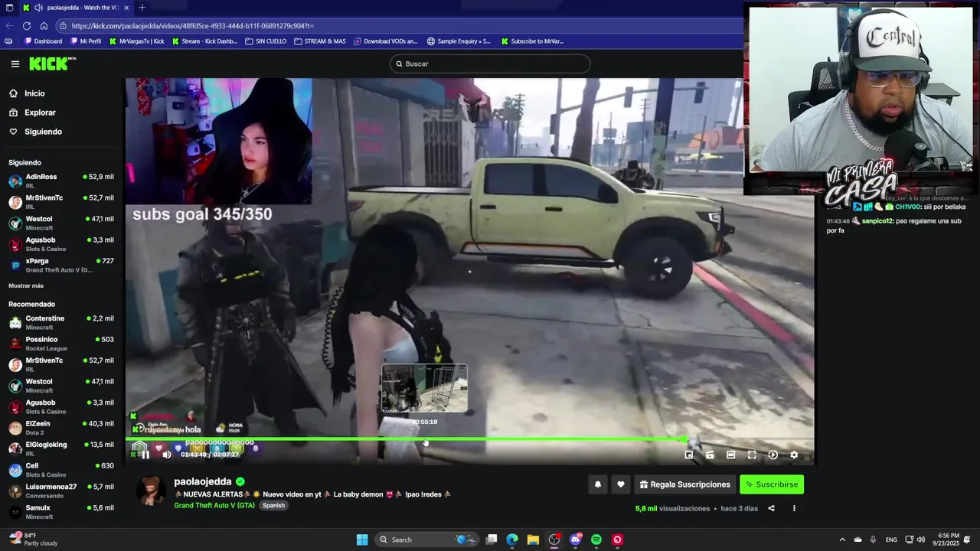Show hidden system tray icons
Screen dimensions: 980x551
(x=842, y=540)
